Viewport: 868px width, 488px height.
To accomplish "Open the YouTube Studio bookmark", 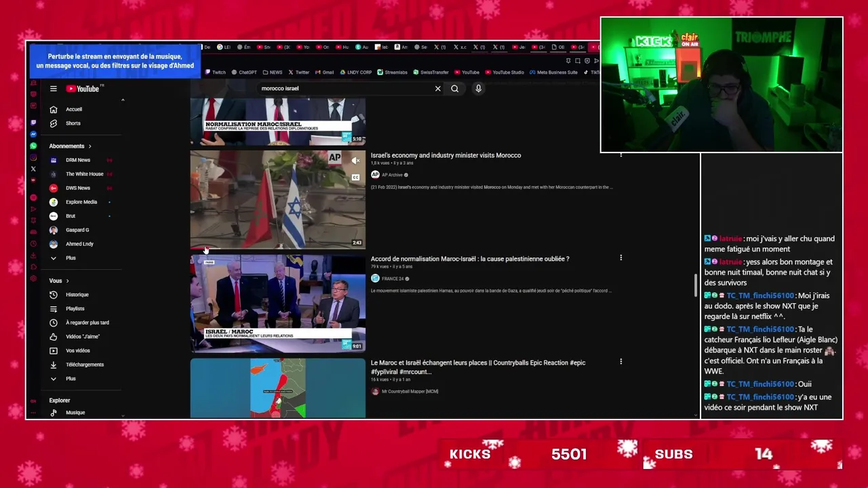I will pyautogui.click(x=505, y=73).
